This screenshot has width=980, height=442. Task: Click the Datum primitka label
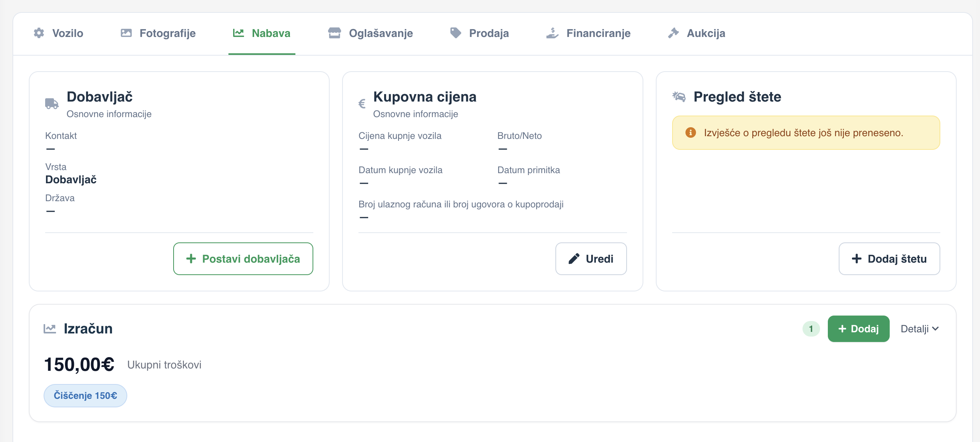tap(529, 170)
